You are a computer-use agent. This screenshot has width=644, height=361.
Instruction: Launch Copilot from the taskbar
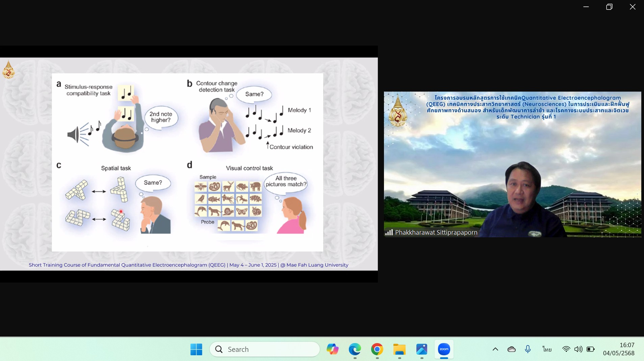pos(332,349)
